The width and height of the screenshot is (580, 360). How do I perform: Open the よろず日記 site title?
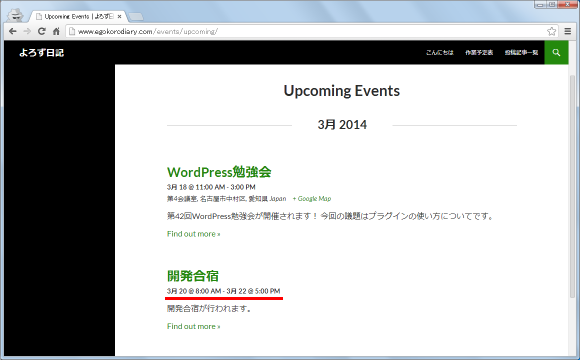(x=41, y=53)
